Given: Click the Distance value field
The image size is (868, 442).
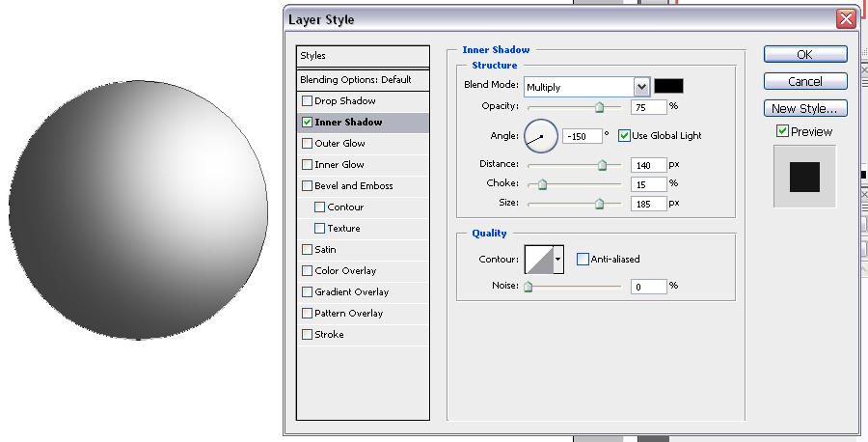Looking at the screenshot, I should 648,165.
